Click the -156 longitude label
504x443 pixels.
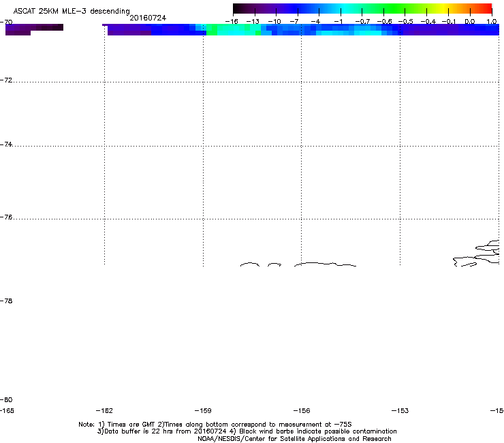(x=302, y=410)
